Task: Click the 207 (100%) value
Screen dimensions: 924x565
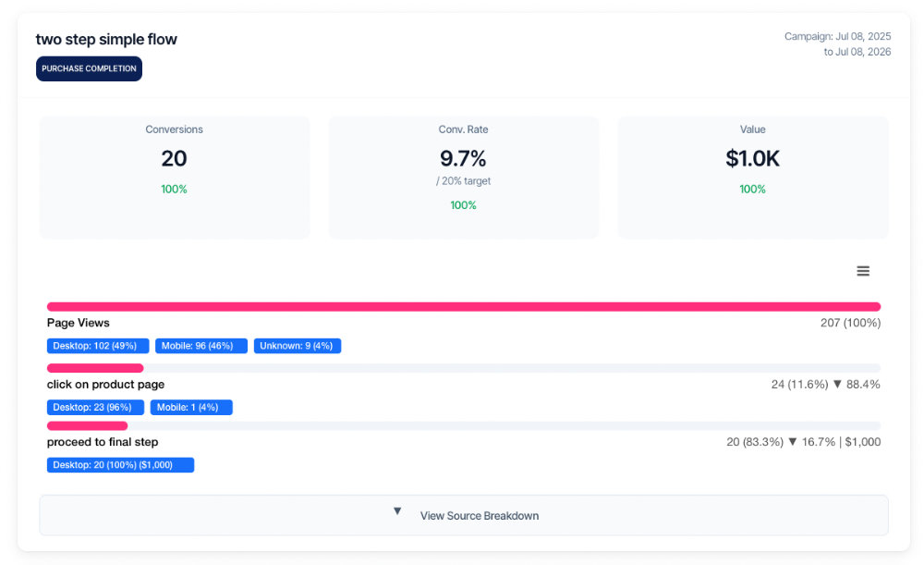Action: pyautogui.click(x=850, y=323)
